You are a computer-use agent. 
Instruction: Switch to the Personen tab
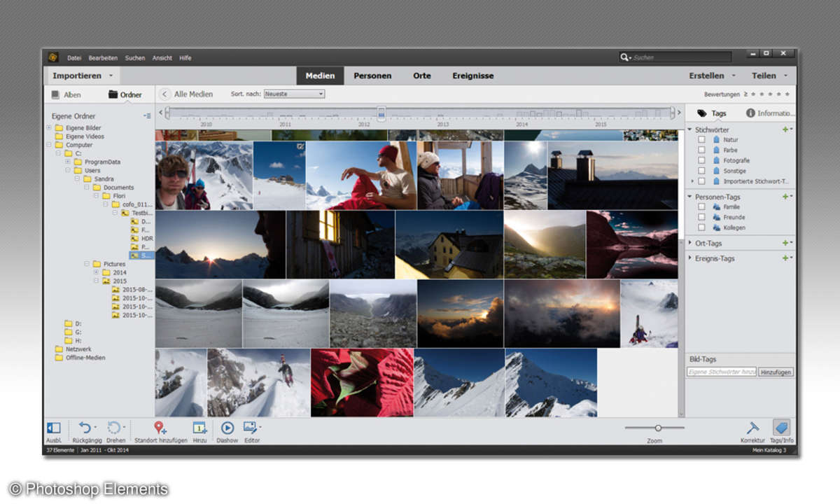372,76
